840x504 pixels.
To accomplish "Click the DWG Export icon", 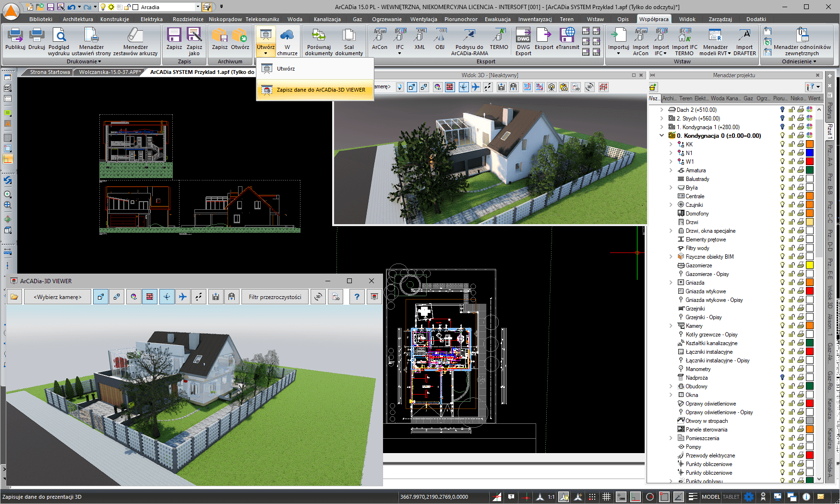I will click(523, 36).
